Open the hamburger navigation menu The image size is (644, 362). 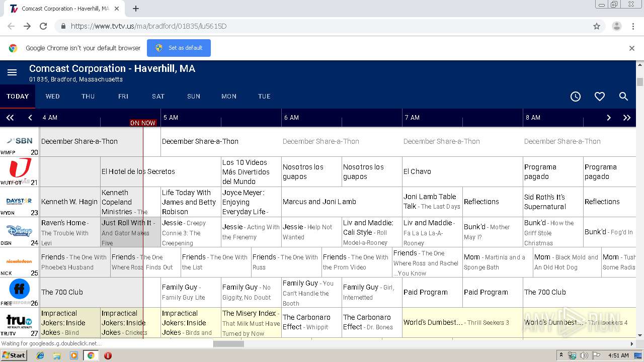point(12,73)
